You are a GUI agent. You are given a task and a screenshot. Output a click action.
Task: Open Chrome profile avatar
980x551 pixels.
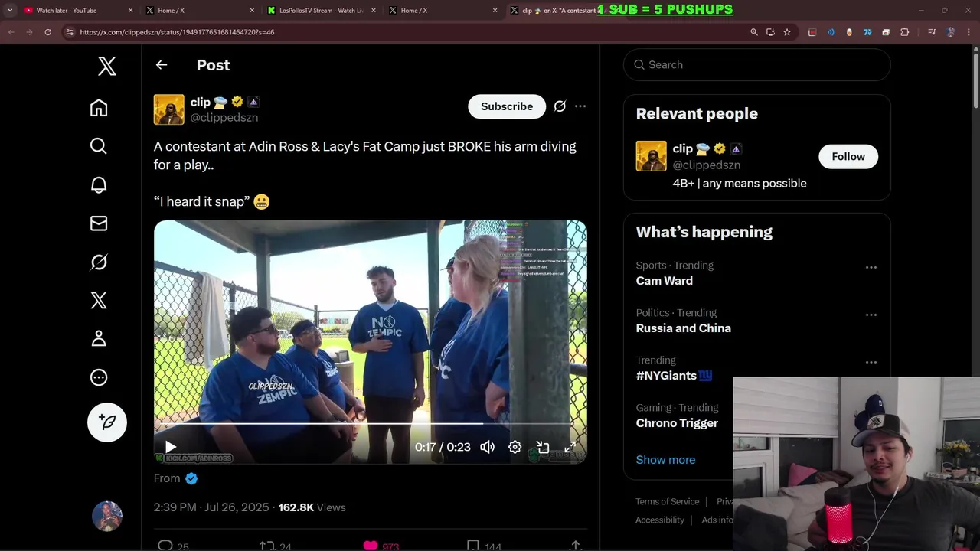951,32
